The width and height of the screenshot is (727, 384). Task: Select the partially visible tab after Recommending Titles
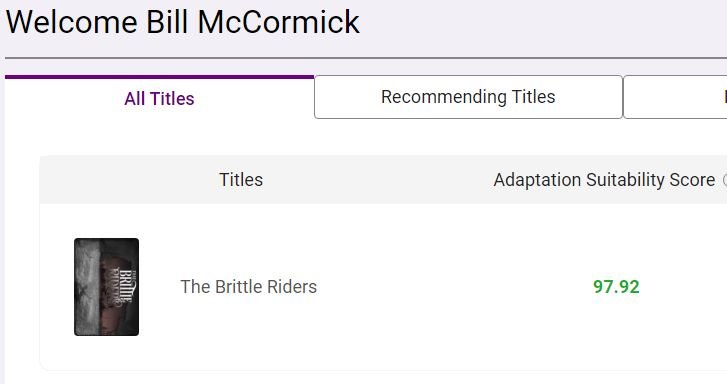coord(676,97)
